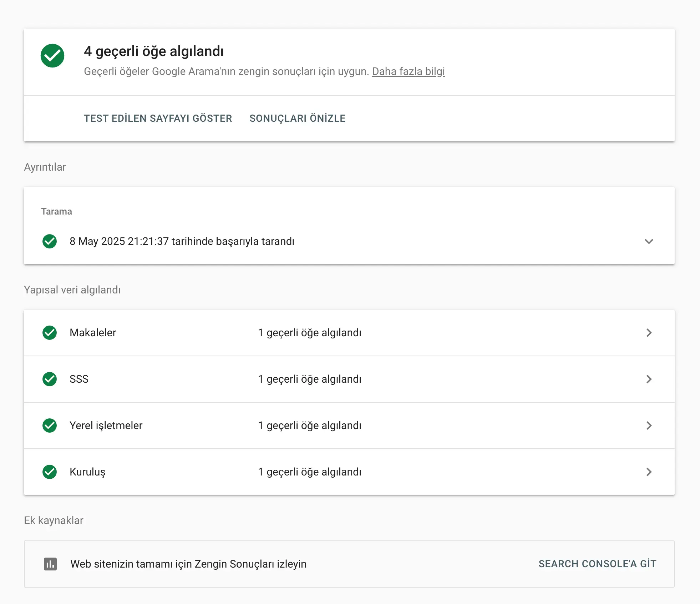
Task: Expand the Kuruluş item details
Action: coord(649,472)
